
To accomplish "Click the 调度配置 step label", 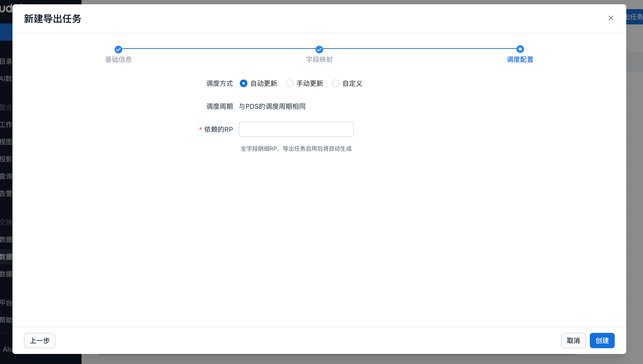I will (x=520, y=59).
